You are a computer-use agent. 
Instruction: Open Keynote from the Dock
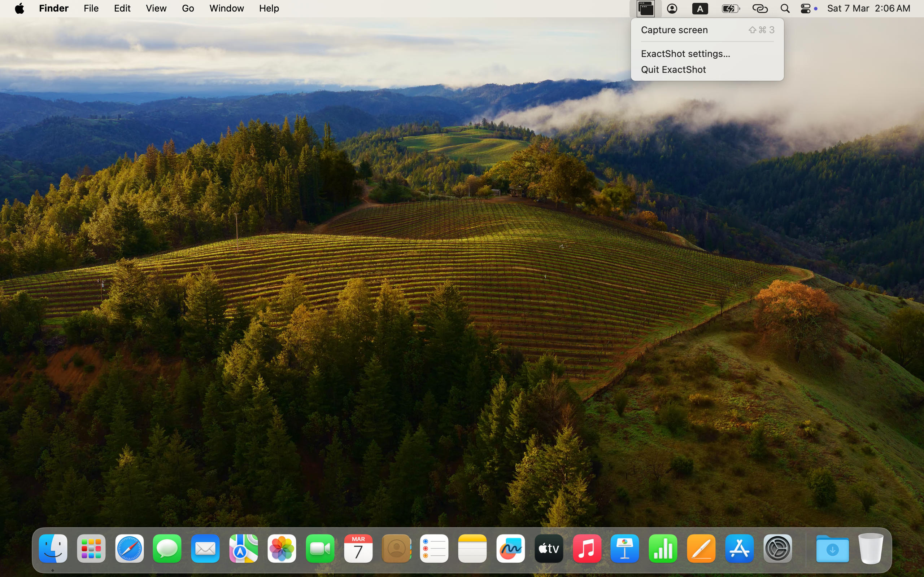click(625, 549)
